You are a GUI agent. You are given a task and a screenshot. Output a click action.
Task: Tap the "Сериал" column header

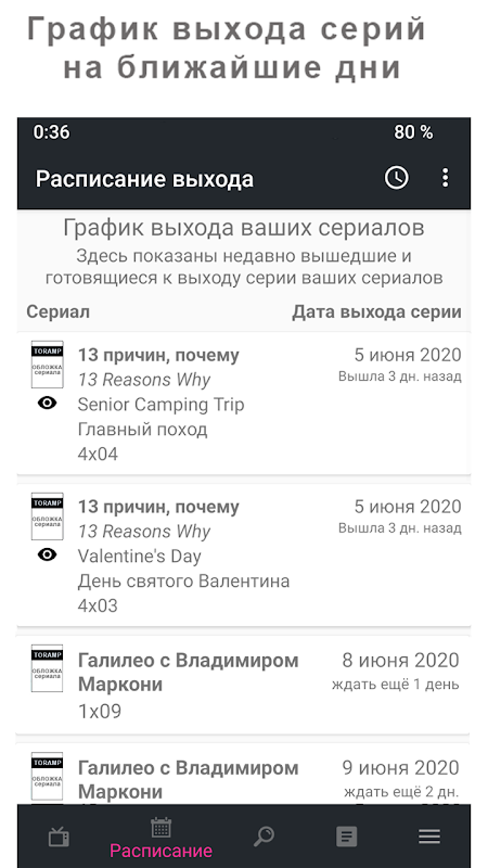58,312
